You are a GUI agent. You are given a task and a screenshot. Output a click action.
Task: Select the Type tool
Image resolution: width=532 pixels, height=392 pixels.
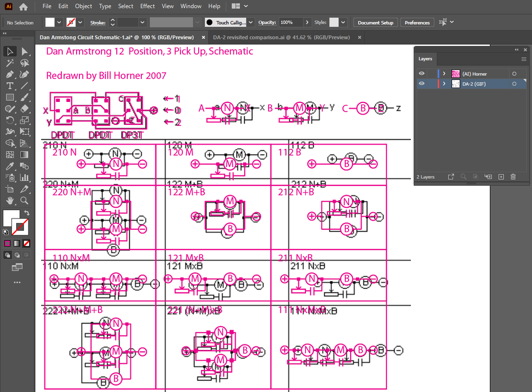pyautogui.click(x=10, y=86)
